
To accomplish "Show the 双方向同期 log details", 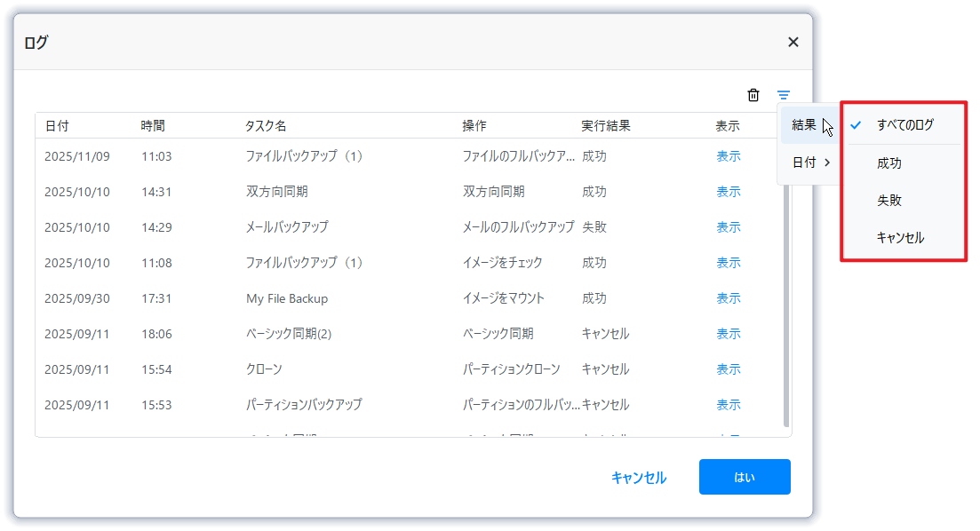I will [729, 192].
